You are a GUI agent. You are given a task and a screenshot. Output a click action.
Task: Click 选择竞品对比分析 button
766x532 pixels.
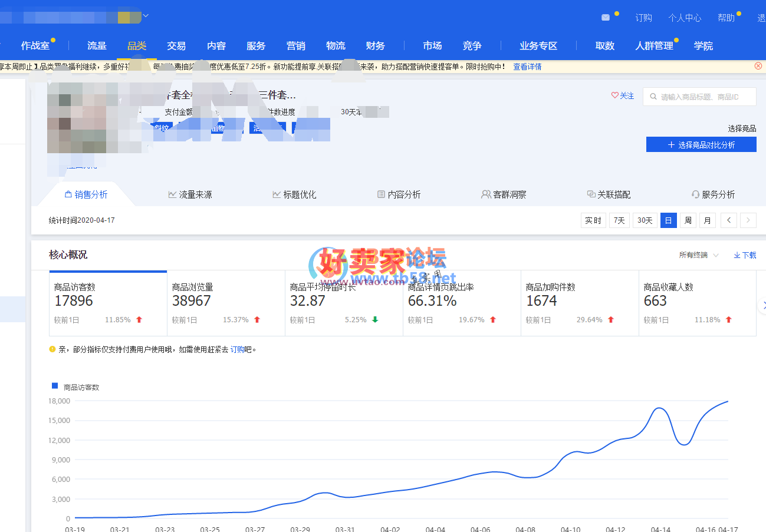pos(701,145)
